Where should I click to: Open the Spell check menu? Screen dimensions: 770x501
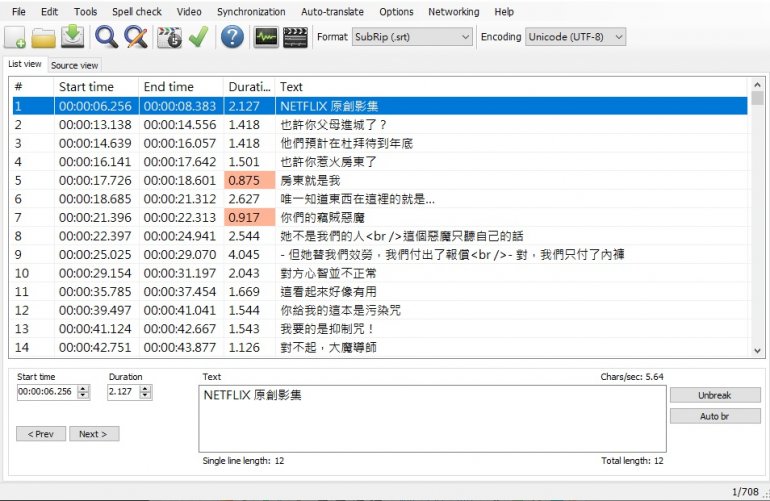137,12
